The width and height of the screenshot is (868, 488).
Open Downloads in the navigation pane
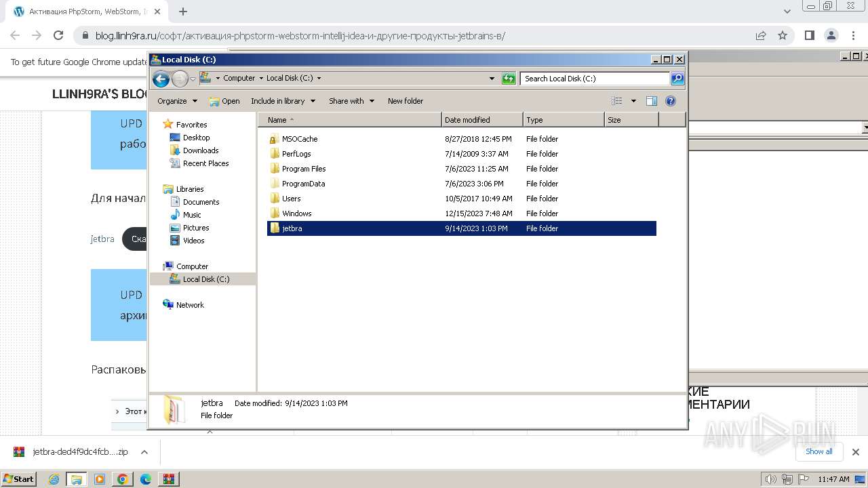click(x=201, y=150)
